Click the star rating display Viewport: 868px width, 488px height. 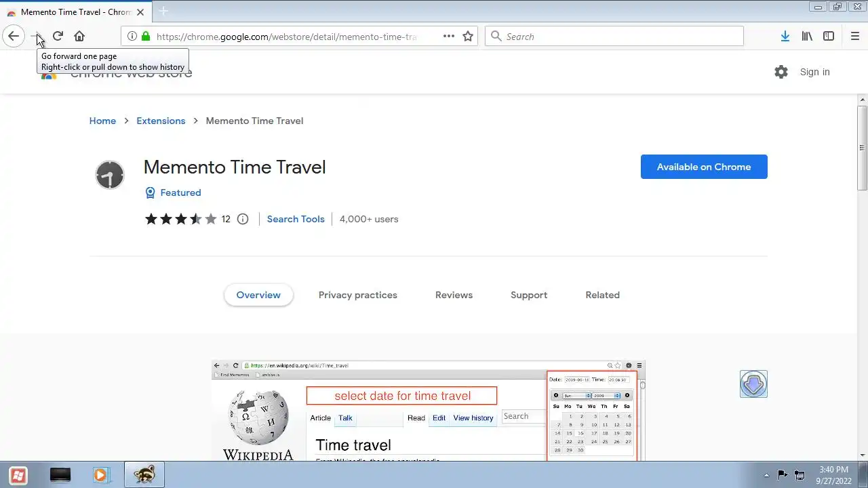point(180,219)
